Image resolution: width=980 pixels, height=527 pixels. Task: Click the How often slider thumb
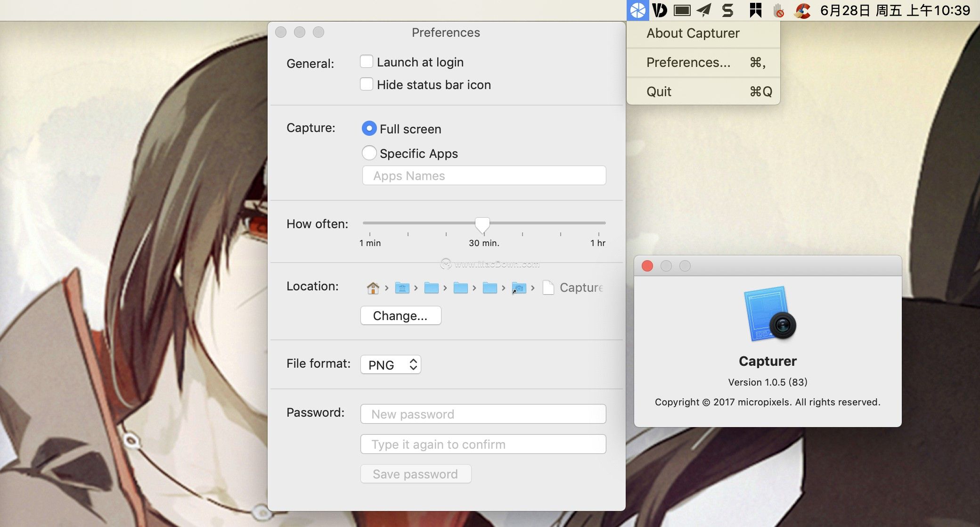click(x=482, y=225)
